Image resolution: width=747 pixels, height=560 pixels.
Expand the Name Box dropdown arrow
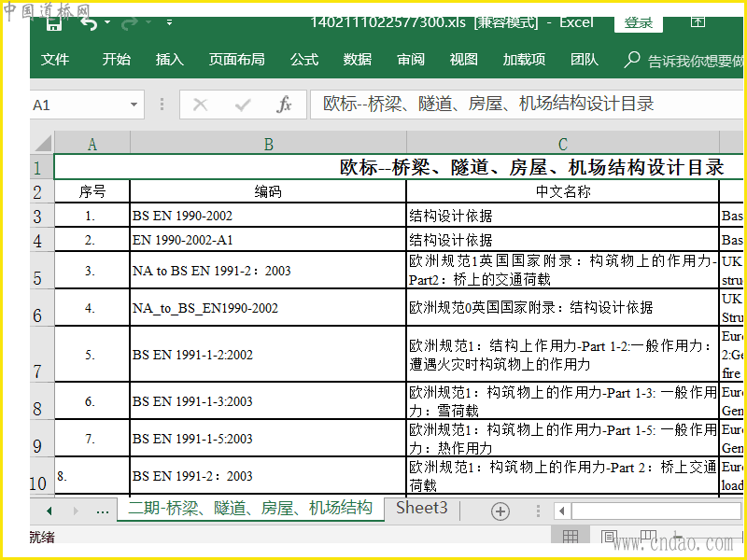click(134, 105)
